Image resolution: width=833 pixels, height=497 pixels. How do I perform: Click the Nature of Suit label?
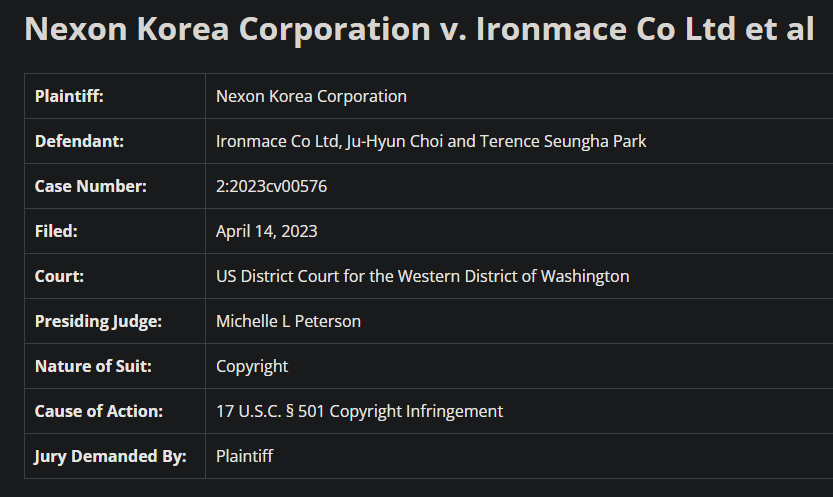click(93, 366)
